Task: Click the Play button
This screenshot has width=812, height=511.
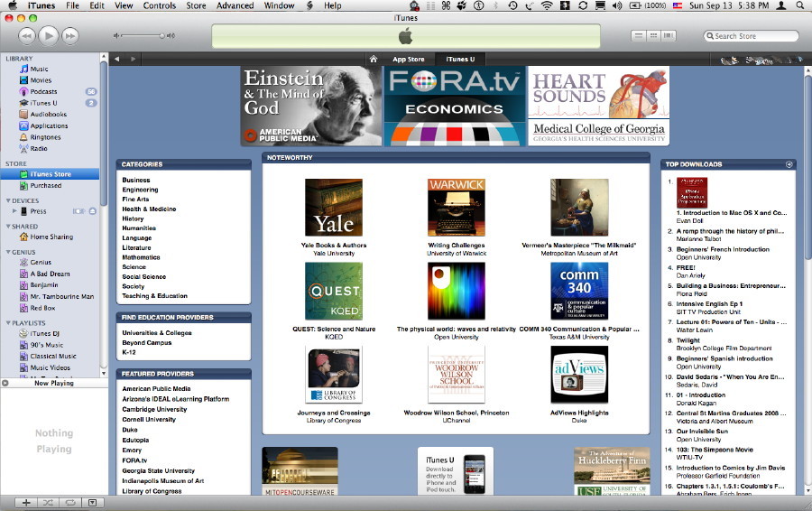Action: click(49, 35)
